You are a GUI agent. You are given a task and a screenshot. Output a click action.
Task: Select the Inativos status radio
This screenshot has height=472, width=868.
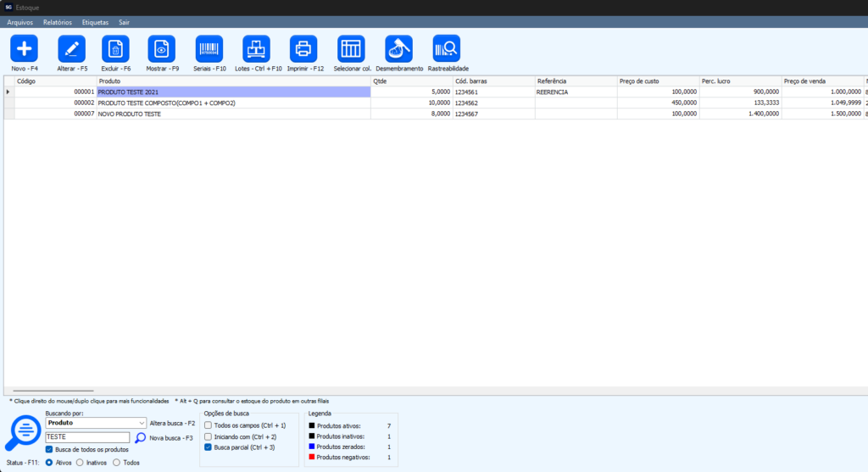(80, 463)
